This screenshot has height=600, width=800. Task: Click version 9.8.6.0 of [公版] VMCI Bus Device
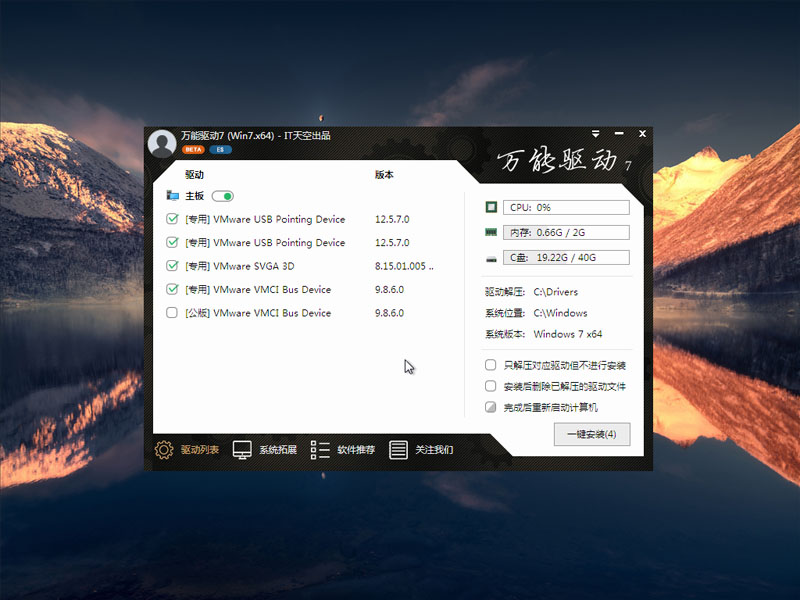pyautogui.click(x=389, y=313)
